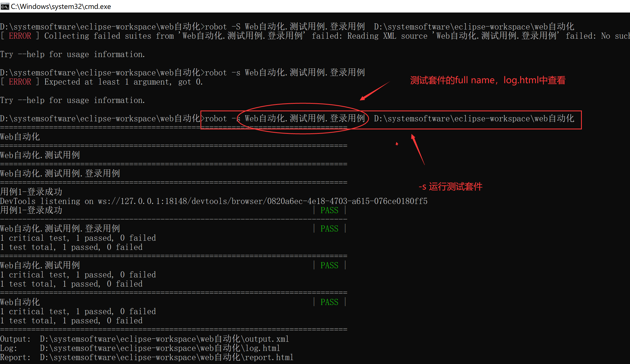Click the second red ERROR label
The image size is (630, 364).
coord(20,82)
